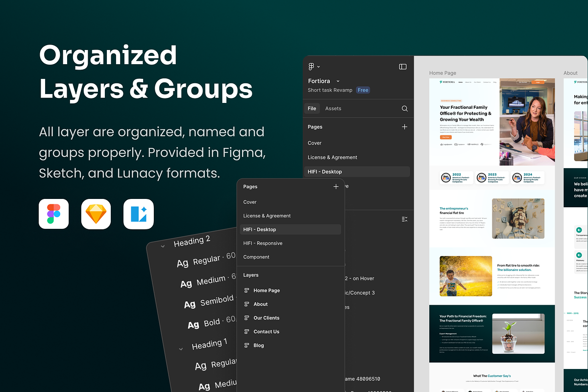Select the sticky notes head image
588x392 pixels.
coord(518,219)
